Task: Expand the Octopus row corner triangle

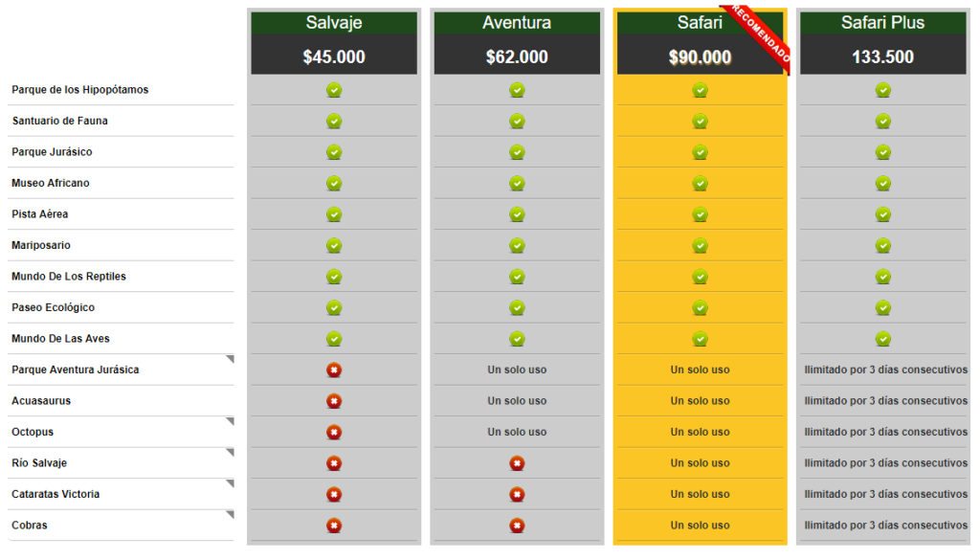Action: pos(230,421)
